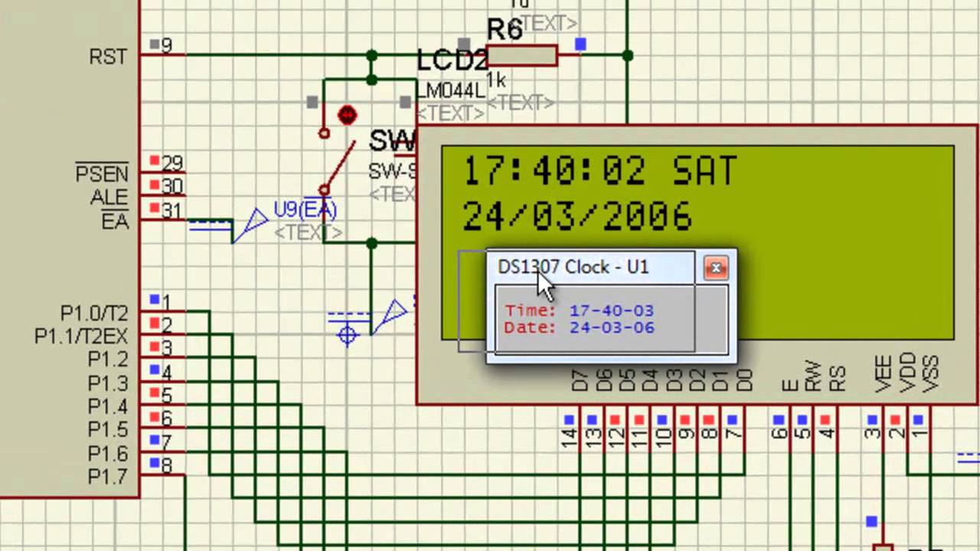This screenshot has width=980, height=551.
Task: Click the Time: 17-40-03 readout
Action: point(579,311)
